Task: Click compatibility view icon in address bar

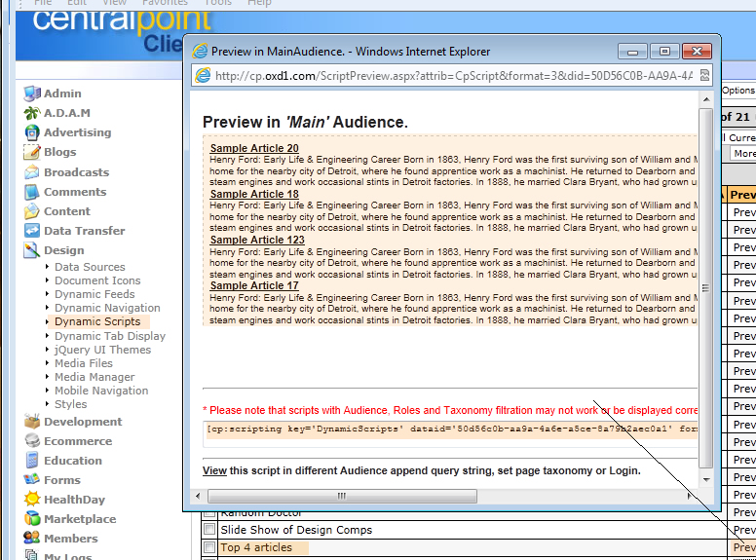Action: click(705, 76)
